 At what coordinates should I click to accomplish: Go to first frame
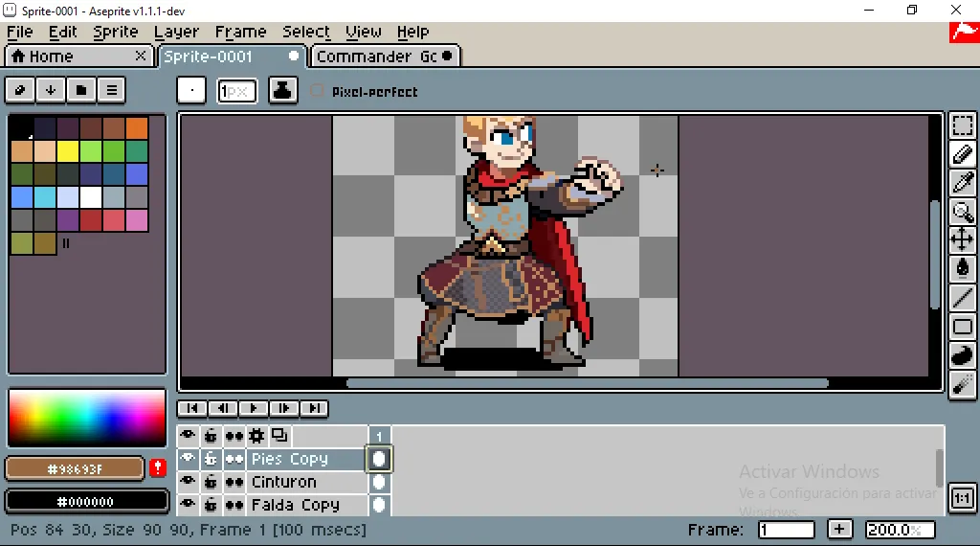tap(192, 408)
